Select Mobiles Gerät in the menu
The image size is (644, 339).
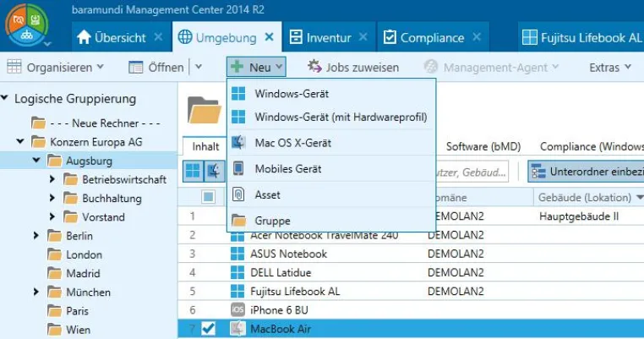point(331,169)
